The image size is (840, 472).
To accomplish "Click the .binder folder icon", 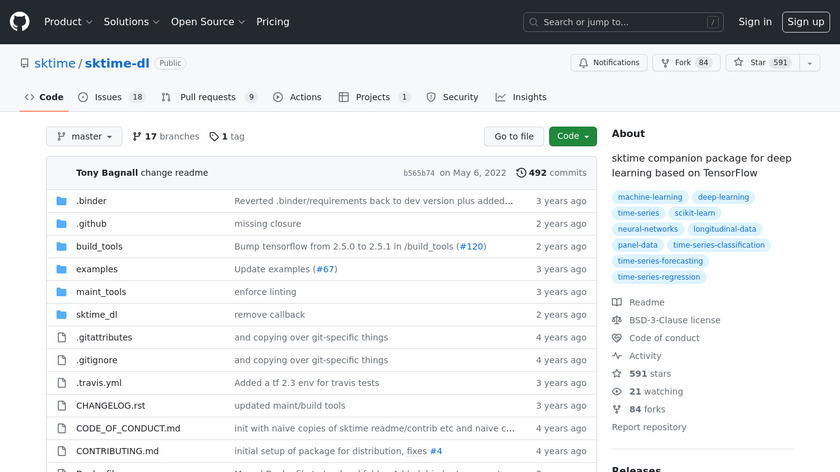I will (x=62, y=201).
